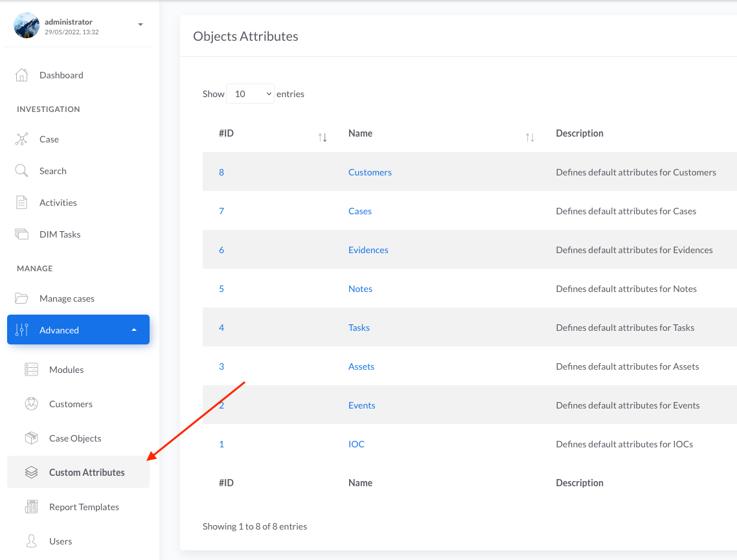Open the administrator user dropdown arrow
The image size is (737, 560).
pyautogui.click(x=141, y=25)
